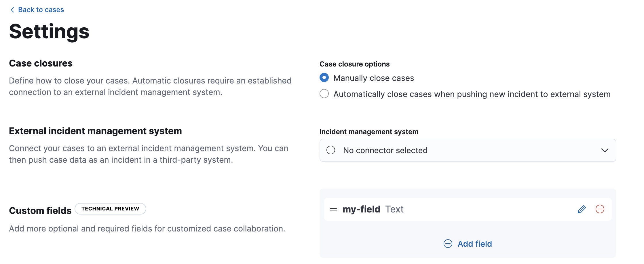Image resolution: width=644 pixels, height=264 pixels.
Task: Edit my-field using the pencil icon
Action: click(582, 209)
